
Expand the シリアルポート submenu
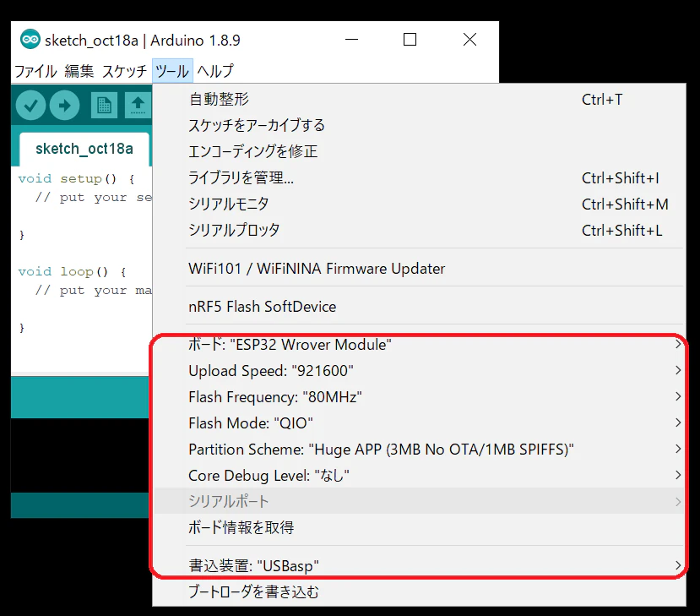click(419, 501)
